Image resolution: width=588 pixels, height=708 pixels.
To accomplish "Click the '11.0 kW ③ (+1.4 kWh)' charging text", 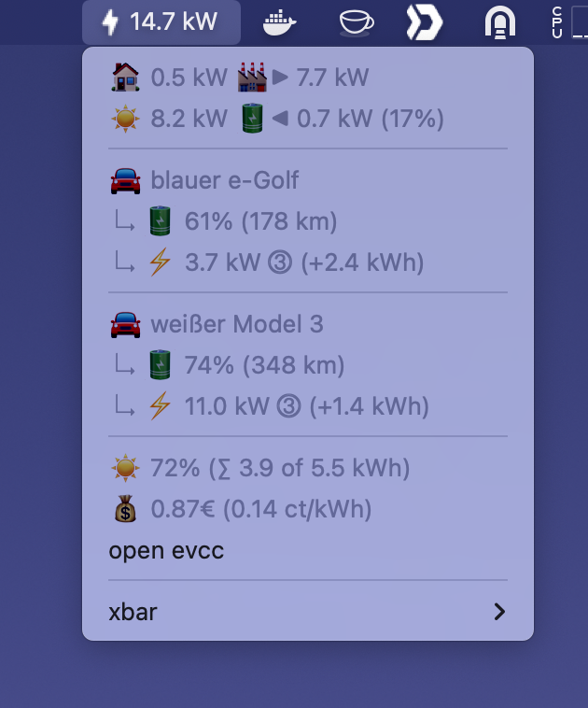I will [307, 406].
